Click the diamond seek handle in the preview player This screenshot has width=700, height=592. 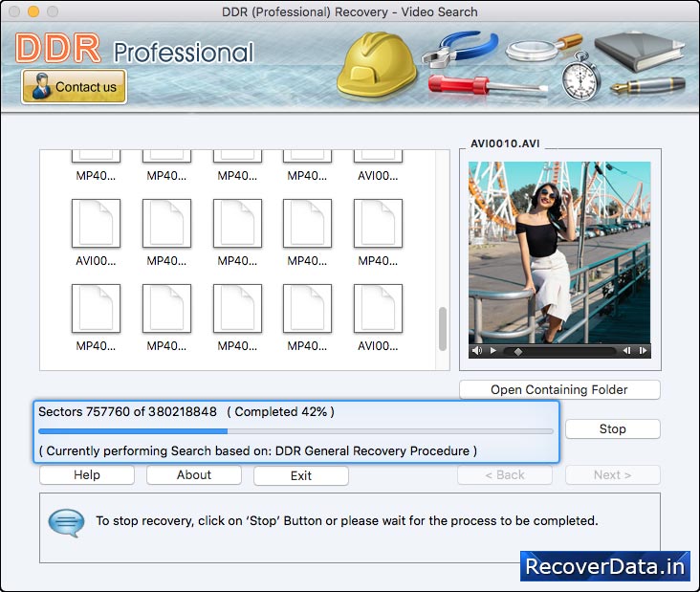(x=518, y=351)
